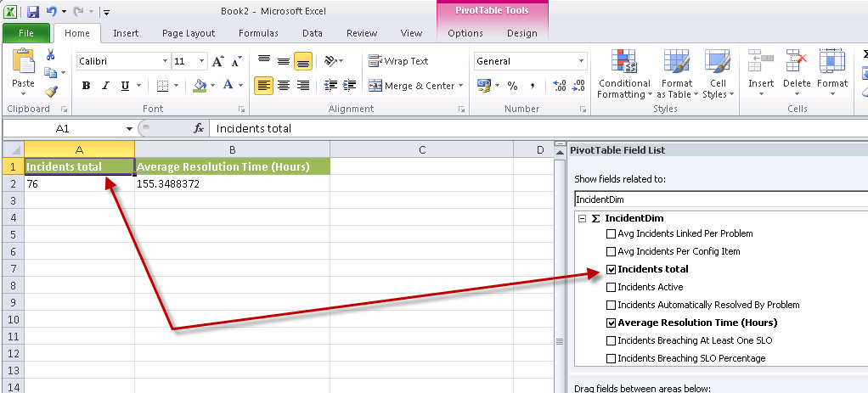868x393 pixels.
Task: Collapse the IncidentDim tree node
Action: [x=582, y=218]
